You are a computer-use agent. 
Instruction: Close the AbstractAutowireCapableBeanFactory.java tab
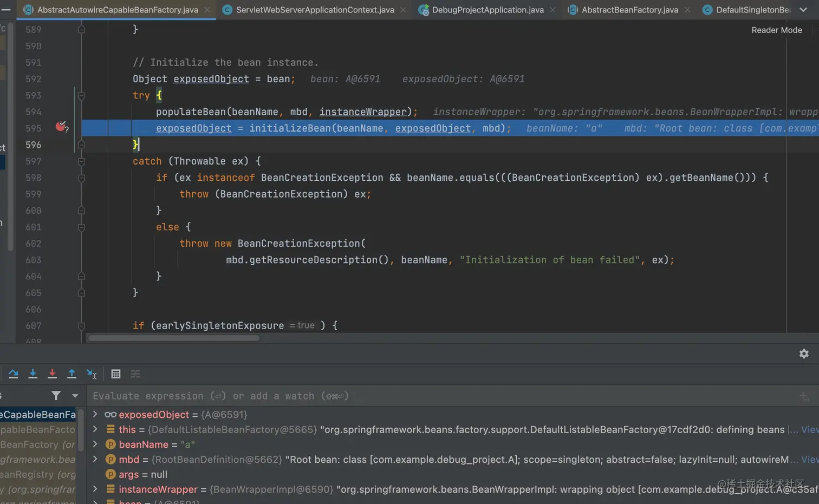click(x=207, y=10)
